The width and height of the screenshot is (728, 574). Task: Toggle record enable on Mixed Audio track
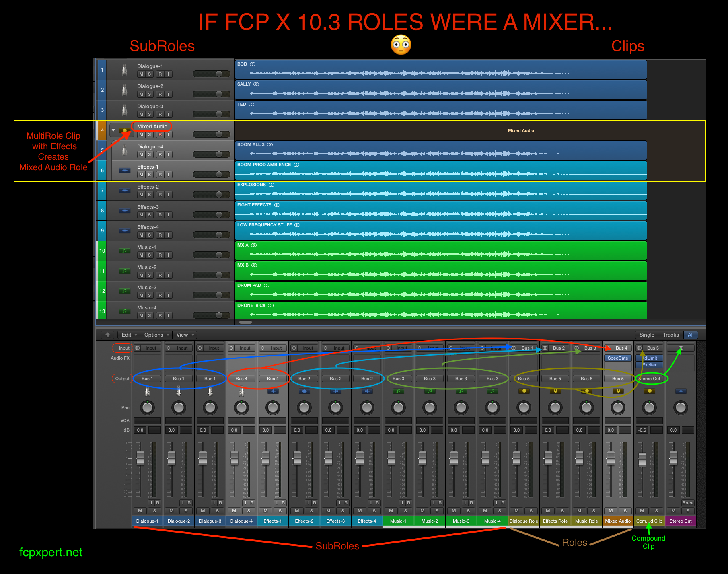tap(160, 134)
